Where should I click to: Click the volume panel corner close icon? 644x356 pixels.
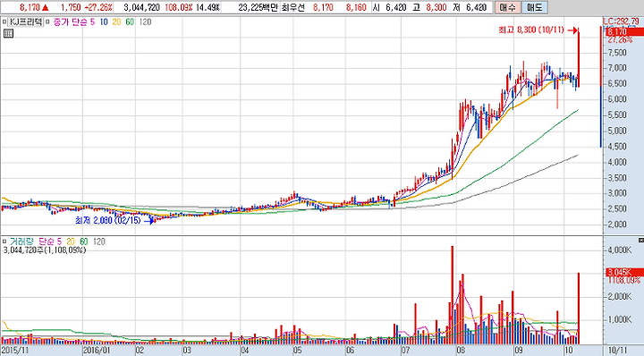(x=640, y=240)
